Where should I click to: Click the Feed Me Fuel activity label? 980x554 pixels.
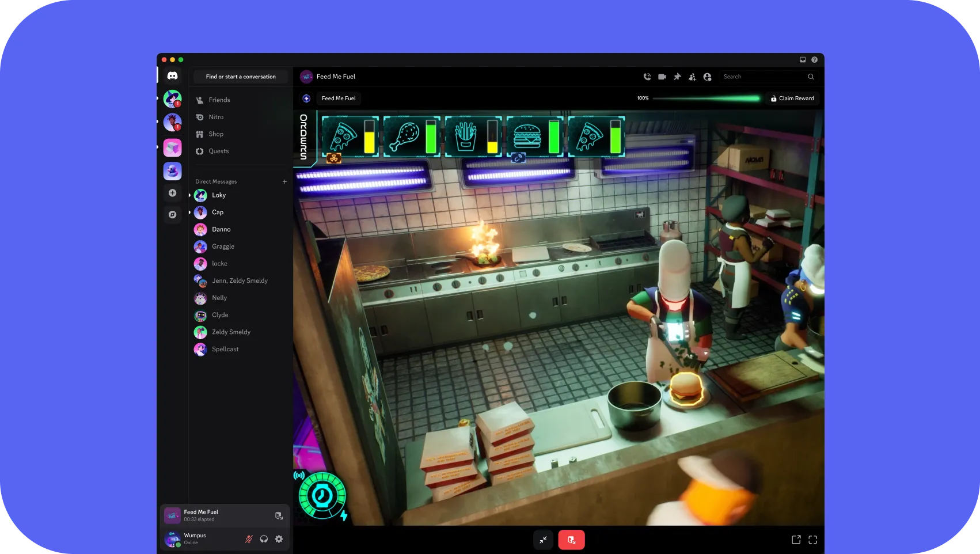point(339,98)
